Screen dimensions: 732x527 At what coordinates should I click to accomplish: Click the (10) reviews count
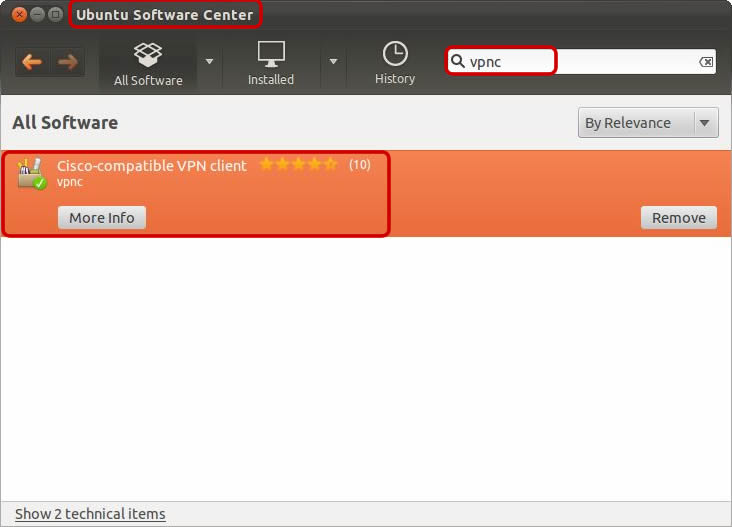[x=359, y=164]
